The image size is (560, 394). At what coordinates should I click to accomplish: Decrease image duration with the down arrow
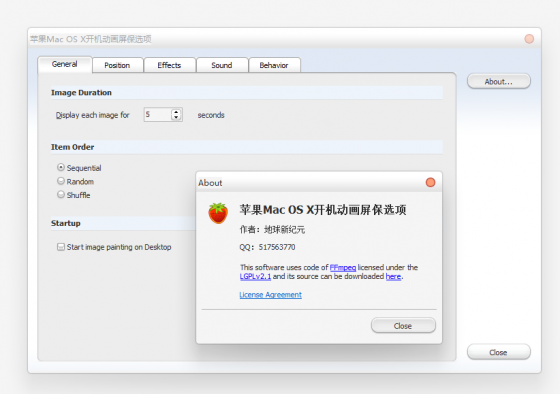[x=176, y=118]
